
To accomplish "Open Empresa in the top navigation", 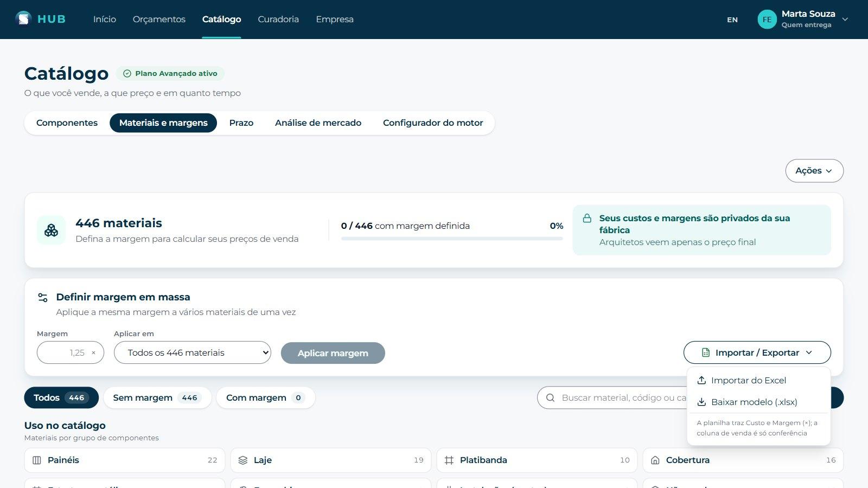I will pos(335,20).
